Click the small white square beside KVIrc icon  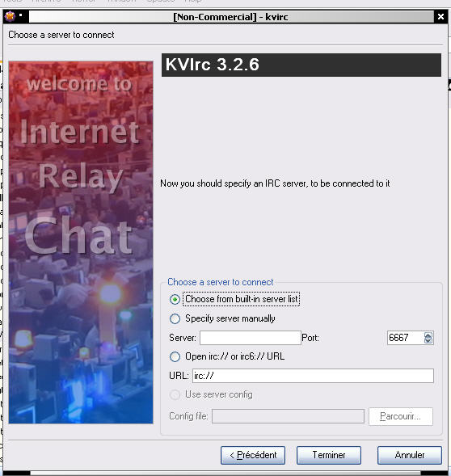(x=21, y=15)
